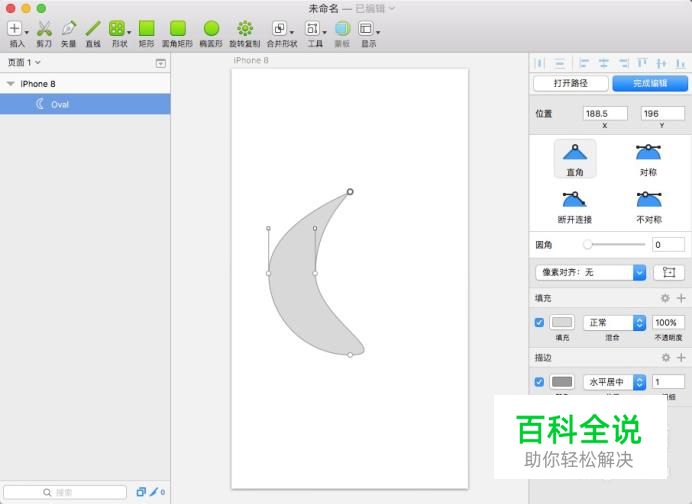Click the 完成编辑 finish editing button

(650, 83)
